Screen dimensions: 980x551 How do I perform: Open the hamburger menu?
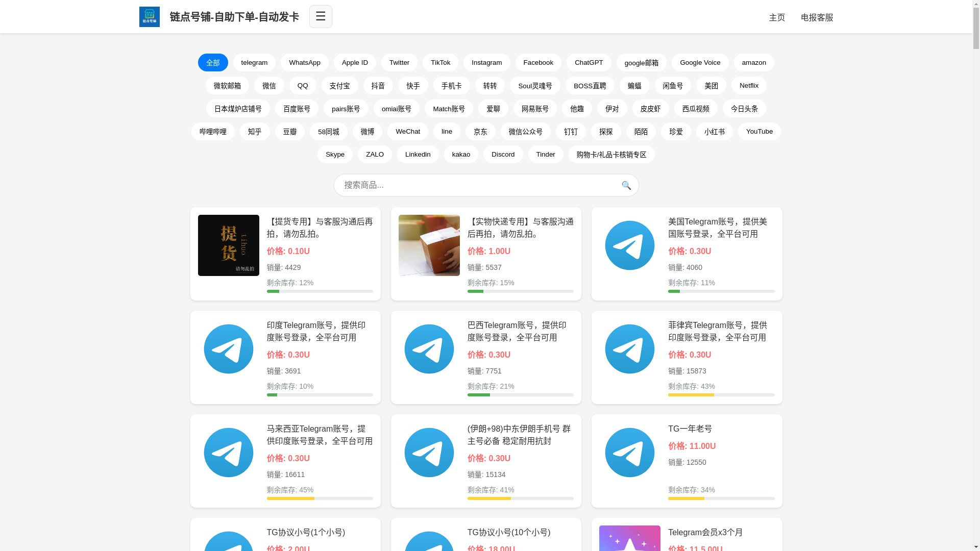pyautogui.click(x=321, y=16)
